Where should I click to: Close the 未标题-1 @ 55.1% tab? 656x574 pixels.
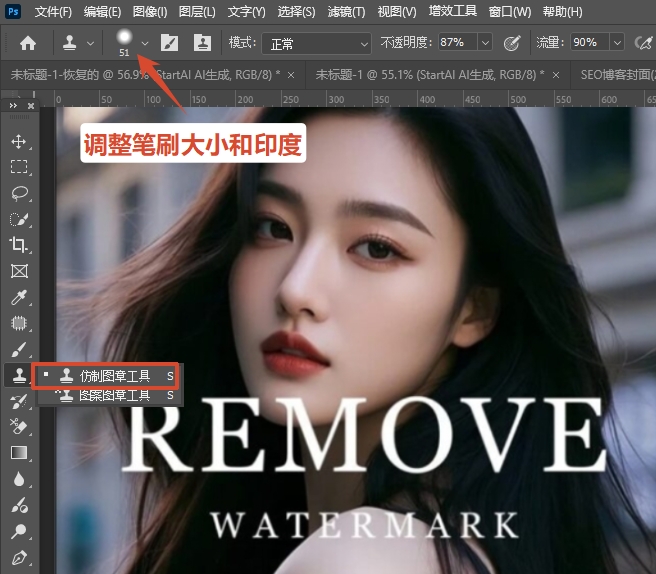(556, 75)
